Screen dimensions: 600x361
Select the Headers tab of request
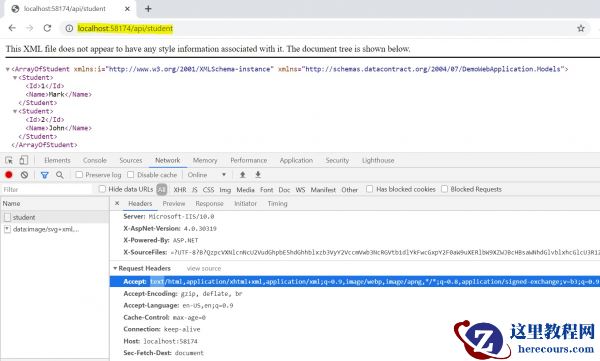pyautogui.click(x=140, y=204)
